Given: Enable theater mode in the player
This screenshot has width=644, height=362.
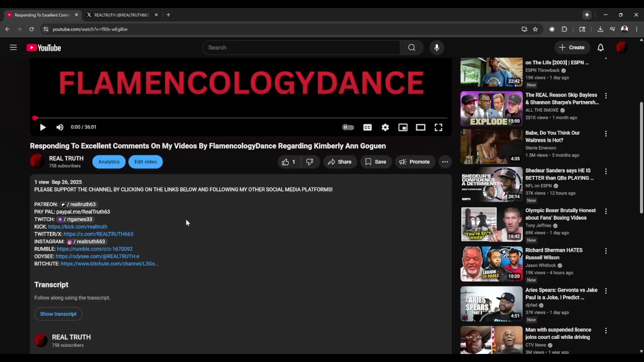Looking at the screenshot, I should click(x=421, y=127).
